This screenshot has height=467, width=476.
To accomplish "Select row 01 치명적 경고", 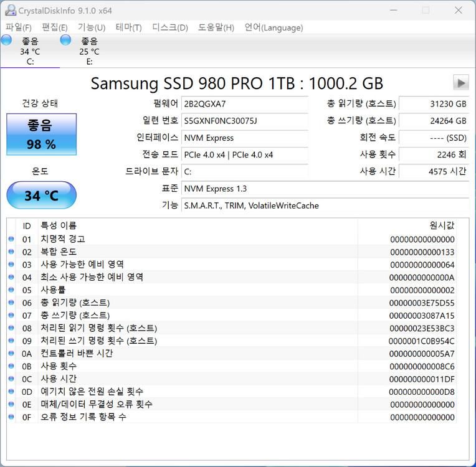I will [232, 239].
